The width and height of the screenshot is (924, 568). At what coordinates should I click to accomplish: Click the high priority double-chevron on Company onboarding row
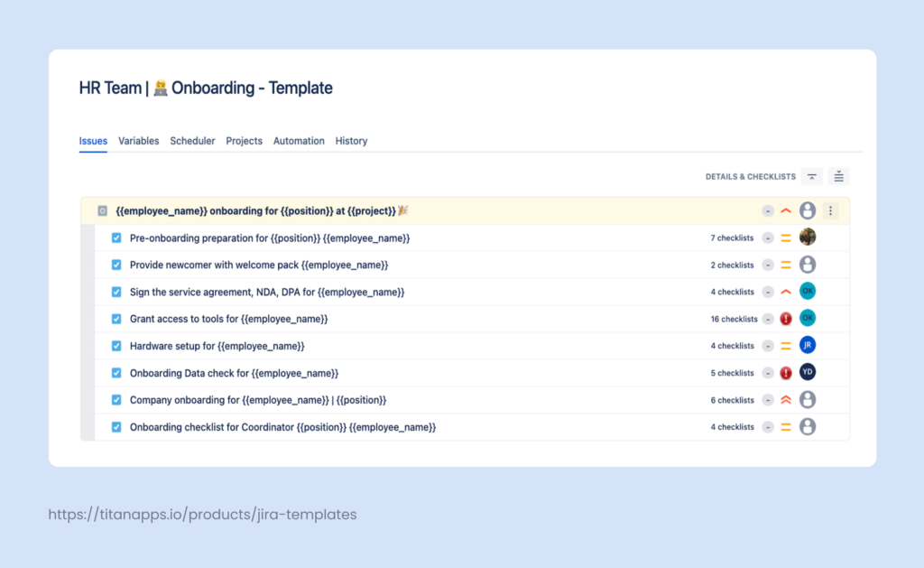[x=785, y=399]
